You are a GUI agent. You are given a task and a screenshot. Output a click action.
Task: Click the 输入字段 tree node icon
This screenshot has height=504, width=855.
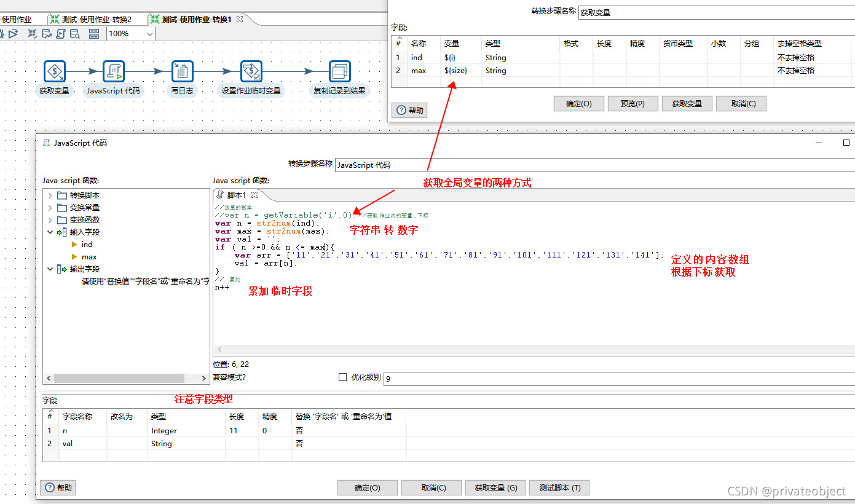pyautogui.click(x=61, y=232)
